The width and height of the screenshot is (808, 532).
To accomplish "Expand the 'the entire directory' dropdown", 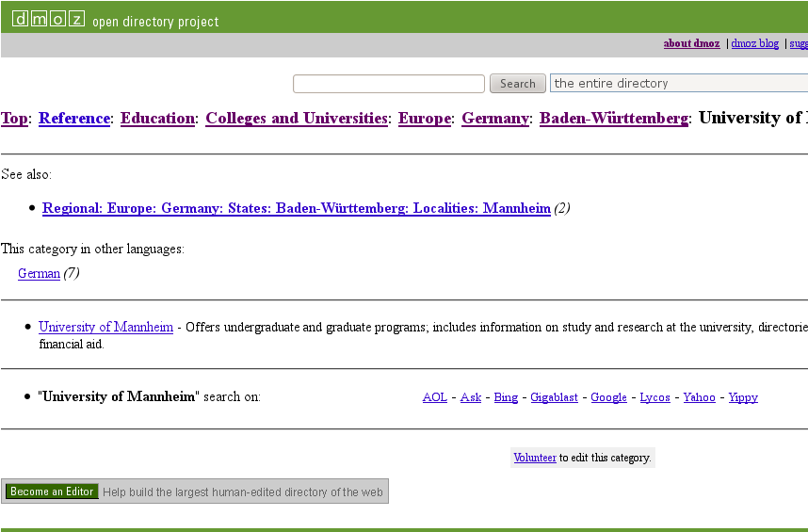I will pyautogui.click(x=678, y=84).
